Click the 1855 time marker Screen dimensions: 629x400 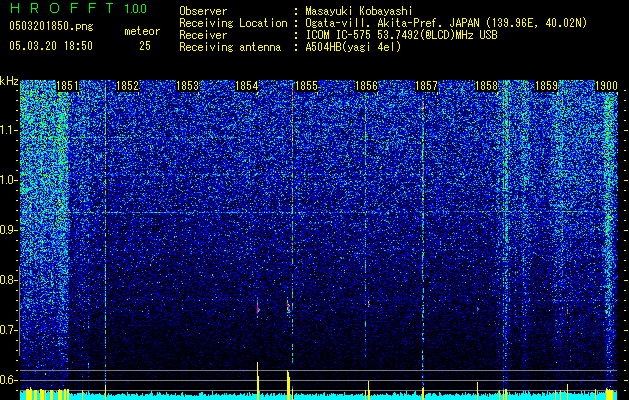coord(306,86)
